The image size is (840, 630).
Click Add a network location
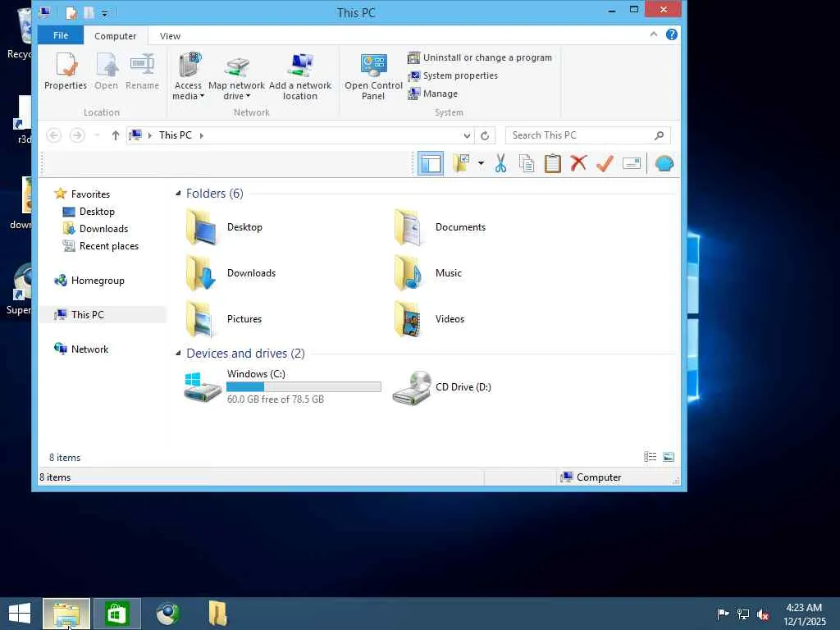pyautogui.click(x=300, y=76)
